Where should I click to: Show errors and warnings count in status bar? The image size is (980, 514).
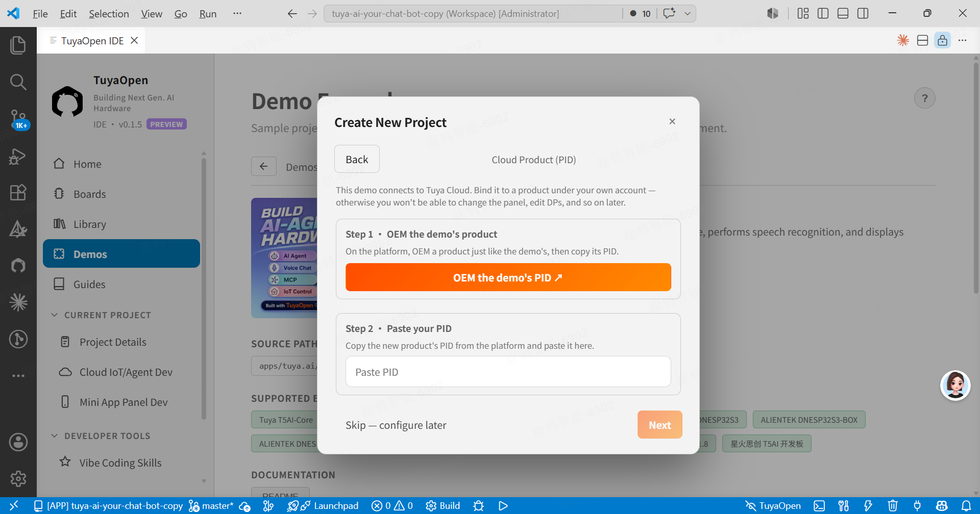[393, 506]
